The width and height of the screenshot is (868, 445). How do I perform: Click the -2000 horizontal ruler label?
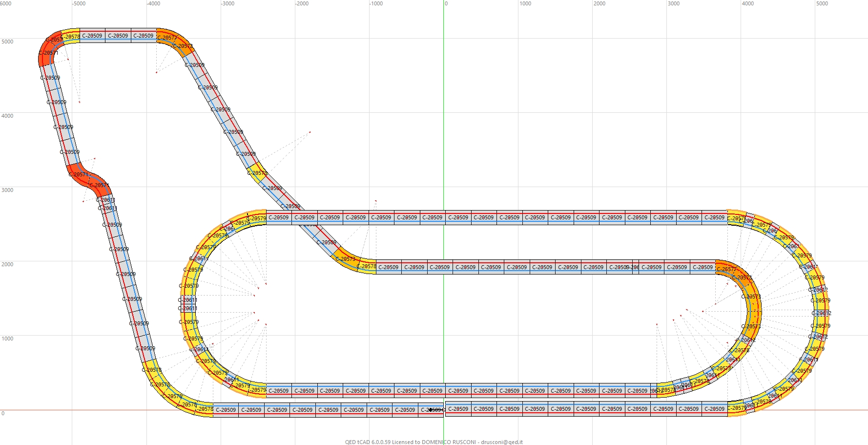pos(302,3)
